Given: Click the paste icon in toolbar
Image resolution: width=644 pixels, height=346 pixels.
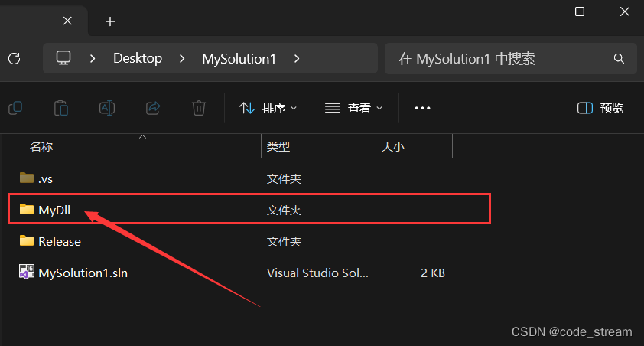Looking at the screenshot, I should click(x=61, y=108).
